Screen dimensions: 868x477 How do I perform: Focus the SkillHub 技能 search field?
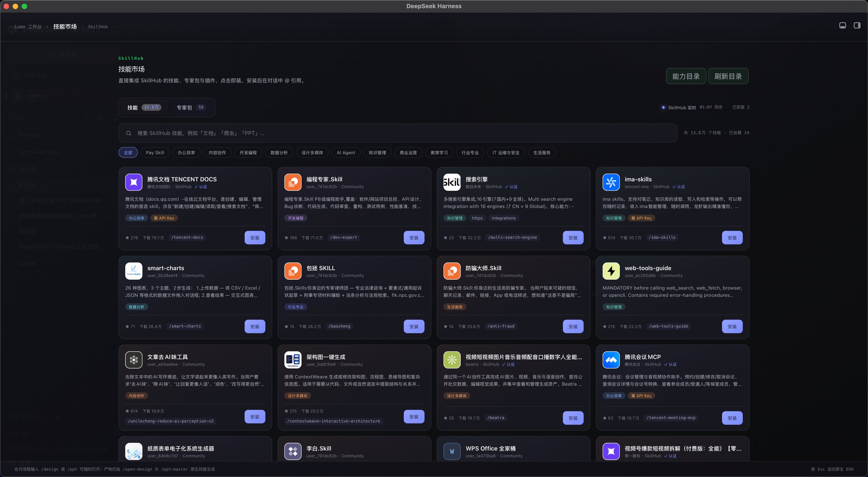pos(398,133)
